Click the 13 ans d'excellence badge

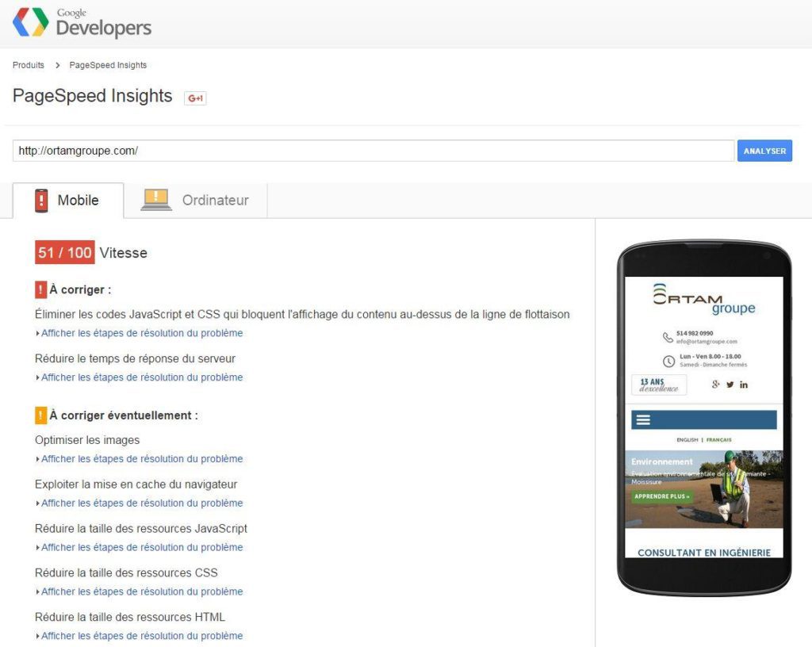(x=659, y=385)
